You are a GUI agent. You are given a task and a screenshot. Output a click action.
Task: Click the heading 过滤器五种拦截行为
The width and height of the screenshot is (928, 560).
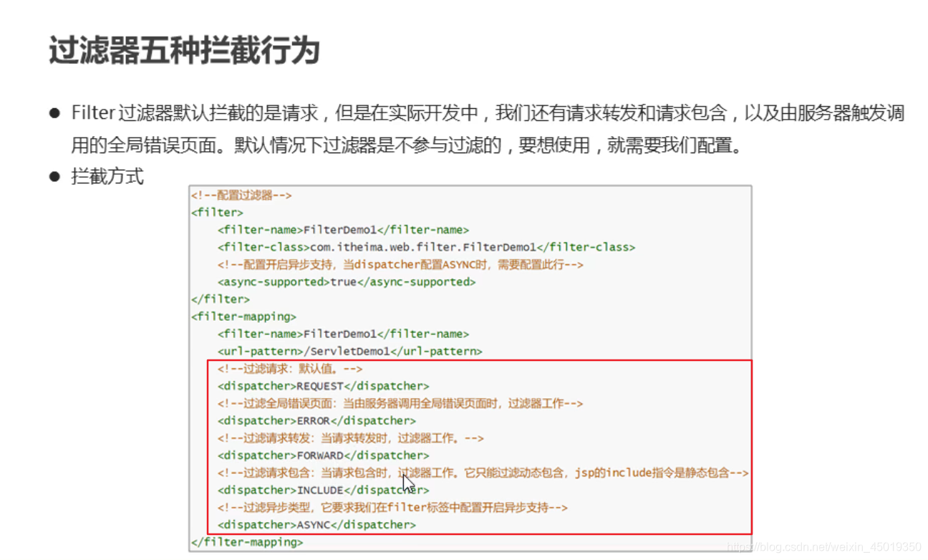pos(184,51)
